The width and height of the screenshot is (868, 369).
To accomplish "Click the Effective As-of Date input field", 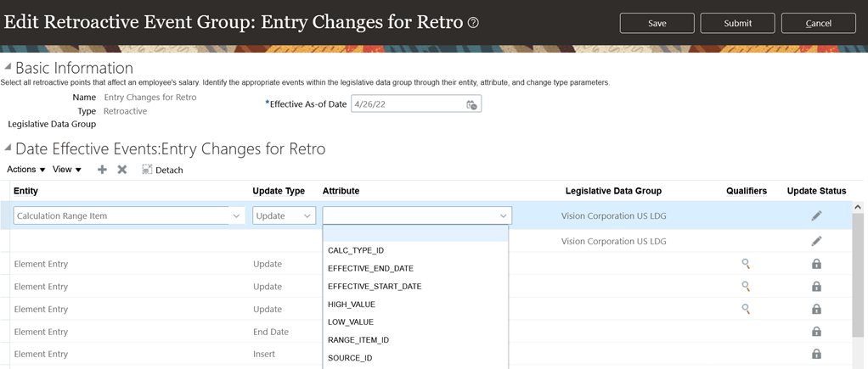I will (408, 104).
